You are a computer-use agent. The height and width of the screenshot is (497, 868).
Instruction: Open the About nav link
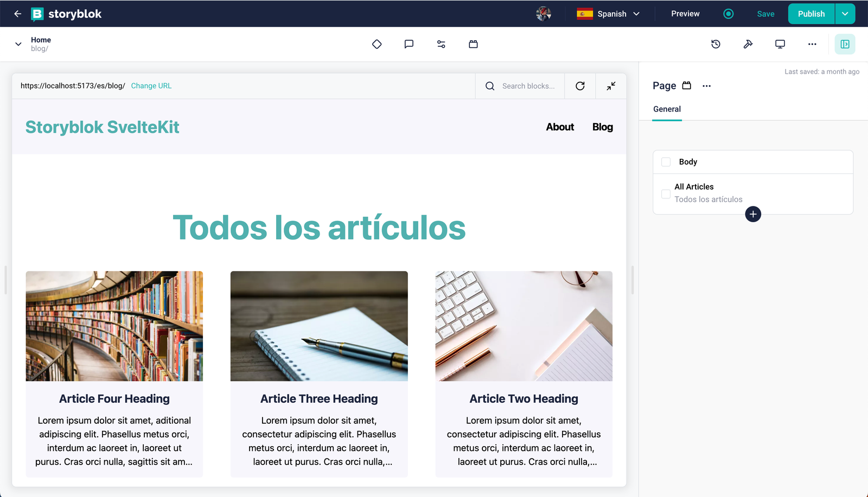(x=560, y=127)
